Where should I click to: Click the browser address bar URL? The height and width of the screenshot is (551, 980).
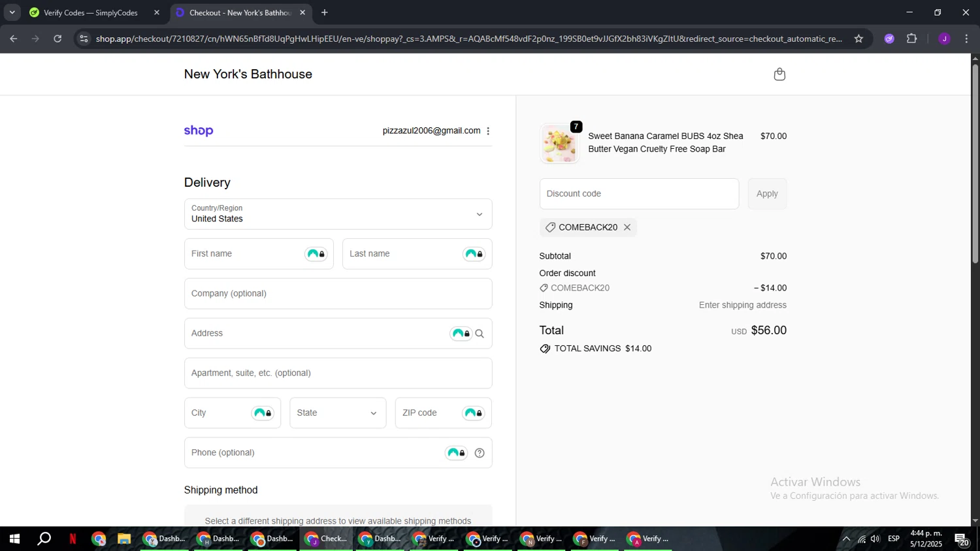coord(468,39)
